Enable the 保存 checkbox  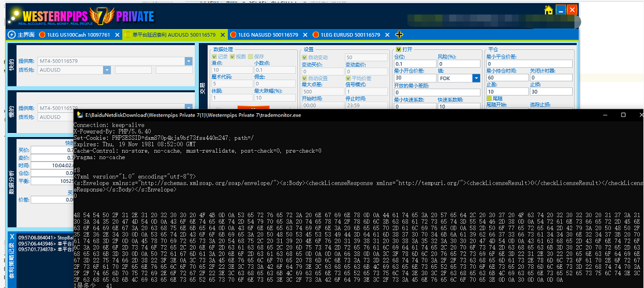coord(250,57)
